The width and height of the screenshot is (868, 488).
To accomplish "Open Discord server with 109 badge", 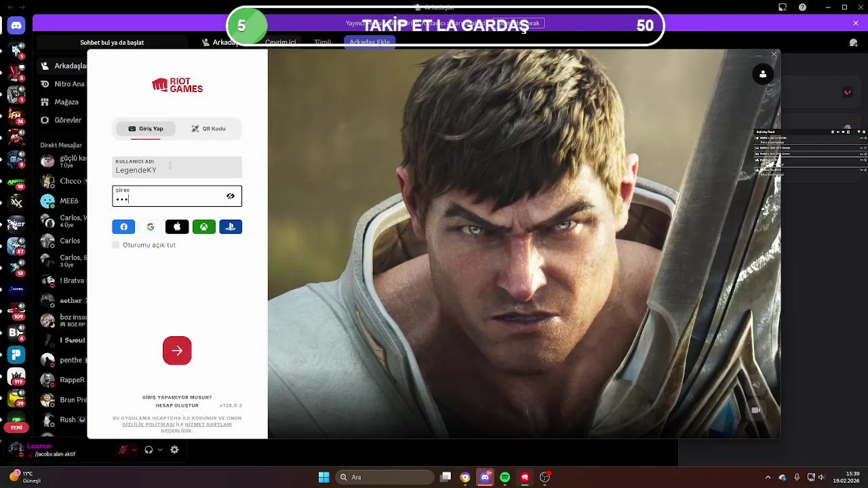I will pos(16,311).
